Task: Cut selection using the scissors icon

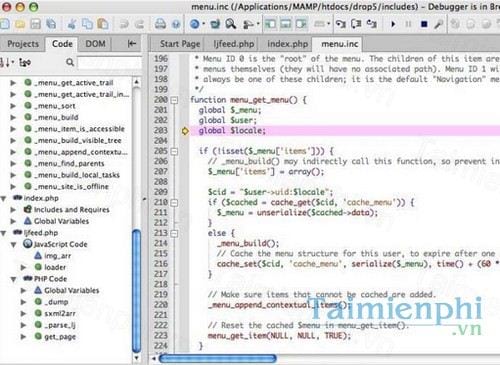Action: click(71, 24)
